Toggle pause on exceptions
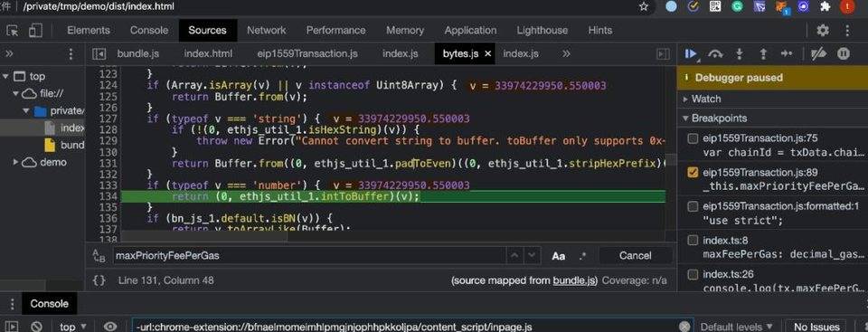868x332 pixels. point(843,53)
